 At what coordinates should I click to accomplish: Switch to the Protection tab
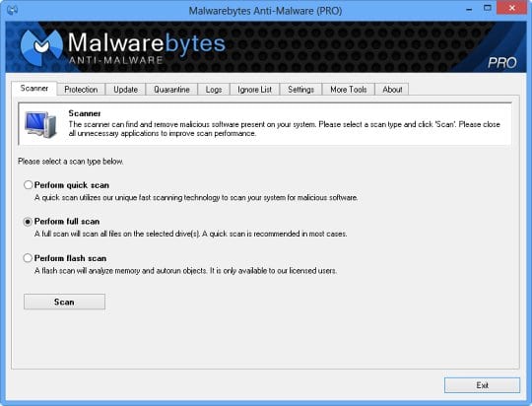pyautogui.click(x=81, y=90)
